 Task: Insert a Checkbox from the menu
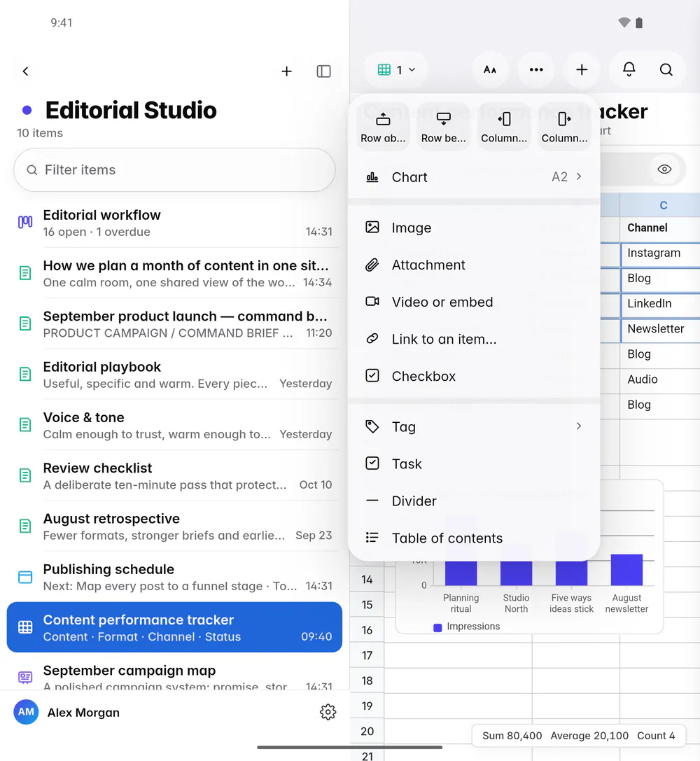point(474,376)
